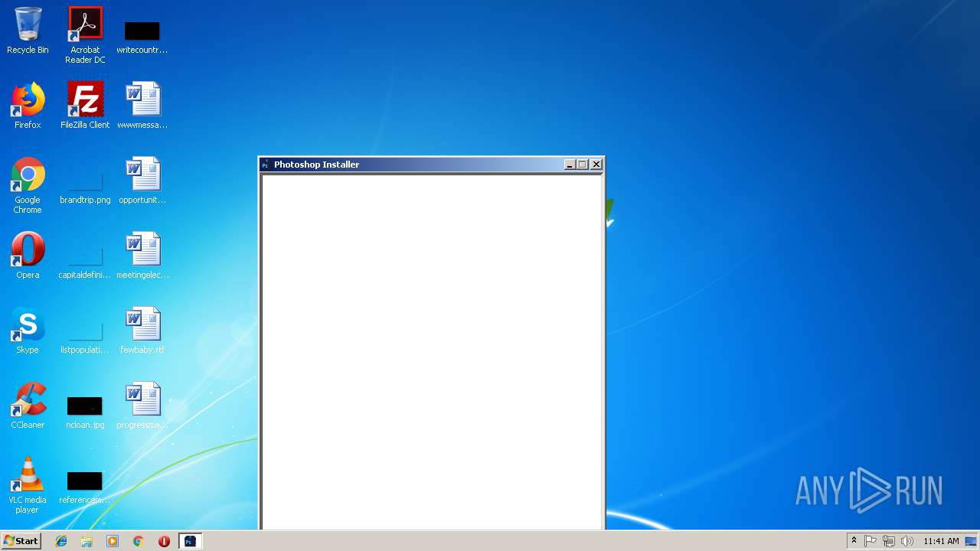Open Chrome from the taskbar
980x551 pixels.
click(138, 541)
